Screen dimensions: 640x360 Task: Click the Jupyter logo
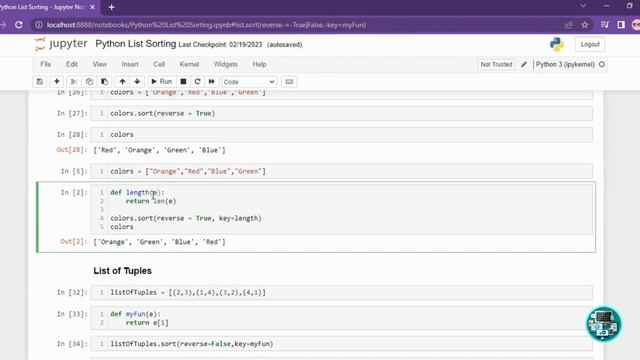(61, 44)
